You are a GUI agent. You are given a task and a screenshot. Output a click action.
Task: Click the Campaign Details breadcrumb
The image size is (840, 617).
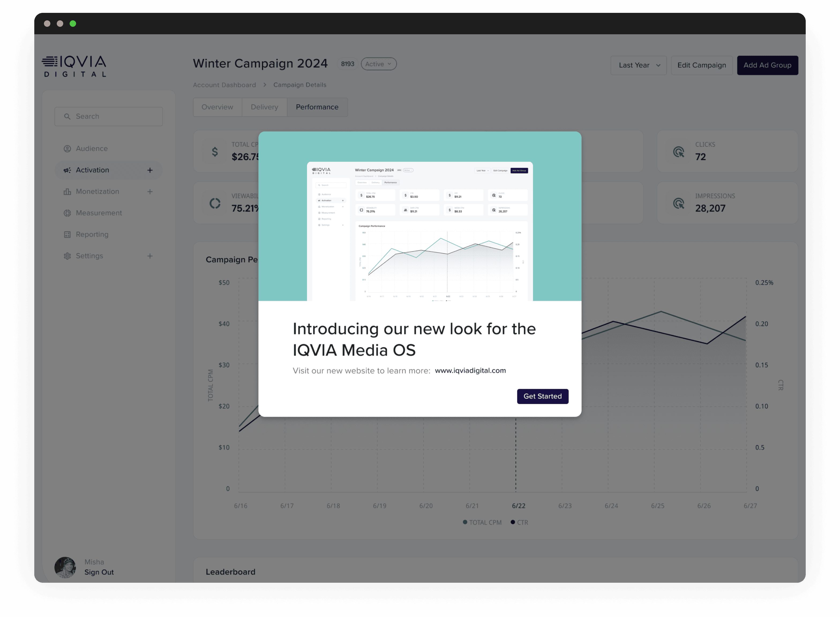click(x=299, y=85)
